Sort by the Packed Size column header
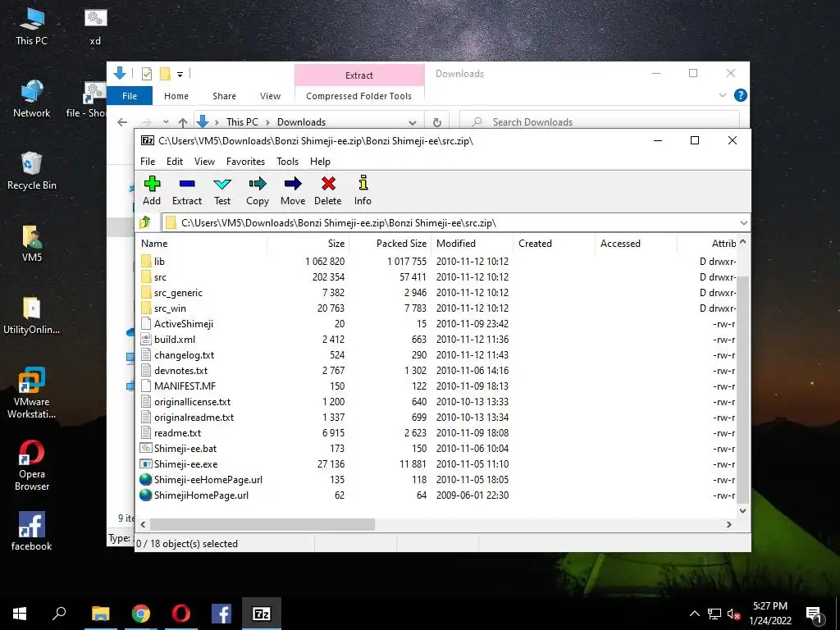The height and width of the screenshot is (630, 840). (x=390, y=243)
